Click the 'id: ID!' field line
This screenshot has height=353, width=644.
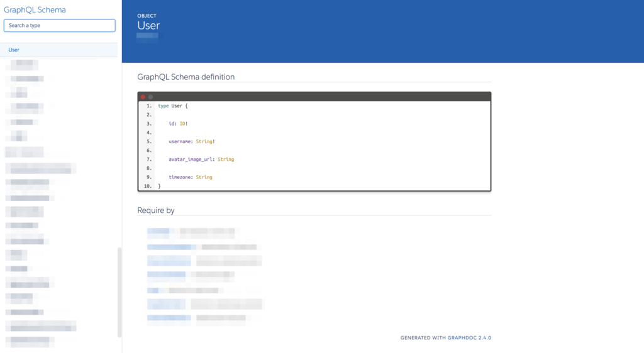click(x=178, y=123)
